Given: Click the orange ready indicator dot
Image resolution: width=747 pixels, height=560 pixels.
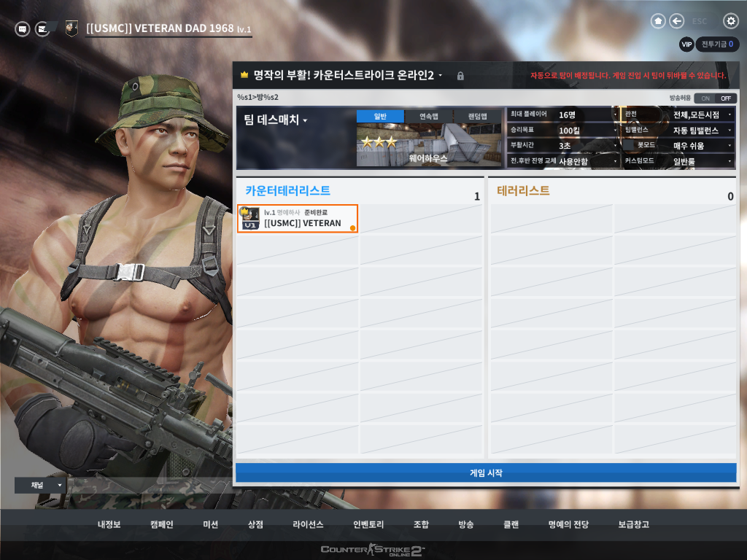Looking at the screenshot, I should coord(352,228).
